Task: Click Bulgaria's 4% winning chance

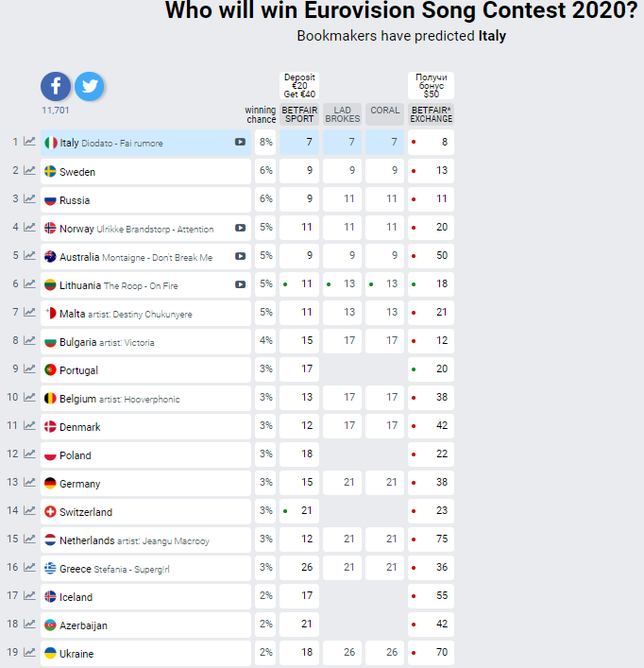Action: [265, 340]
